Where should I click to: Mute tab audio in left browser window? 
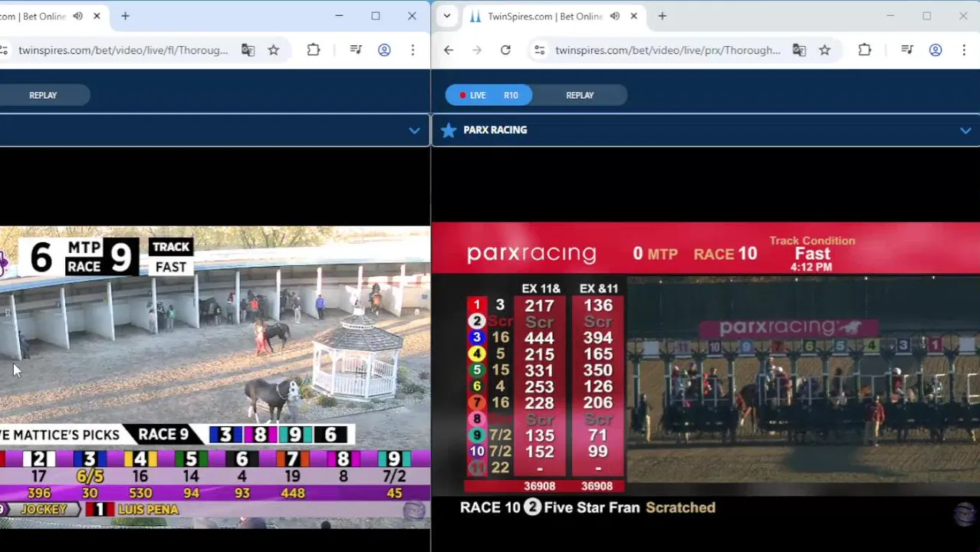coord(77,16)
